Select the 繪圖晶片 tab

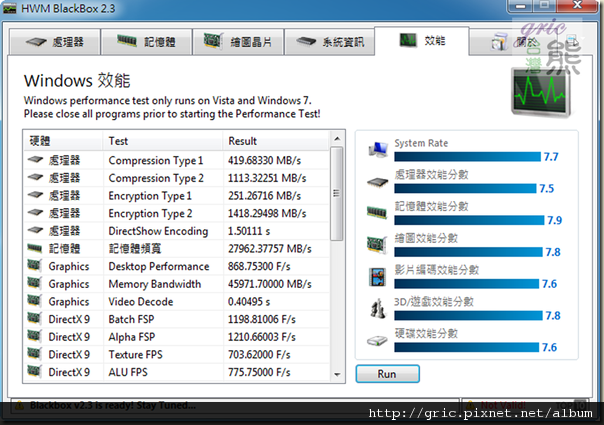238,42
